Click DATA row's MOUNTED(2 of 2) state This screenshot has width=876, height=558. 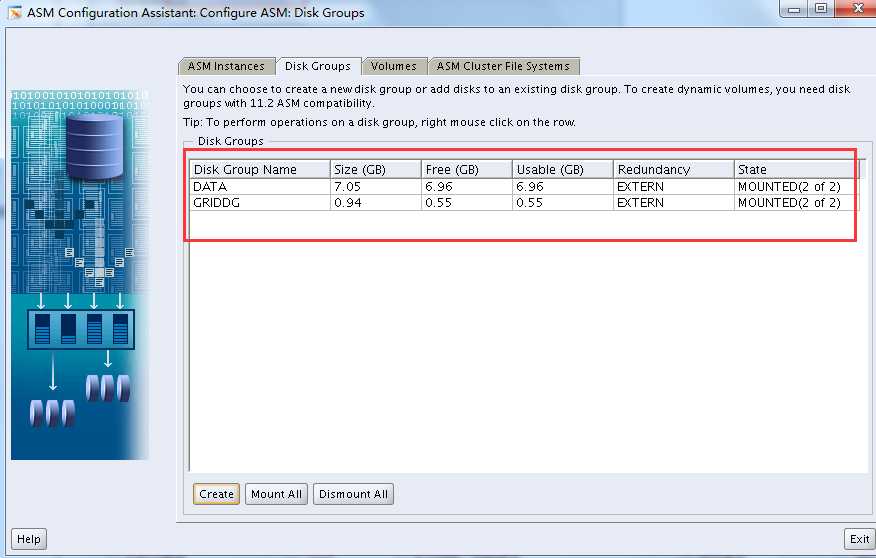796,187
